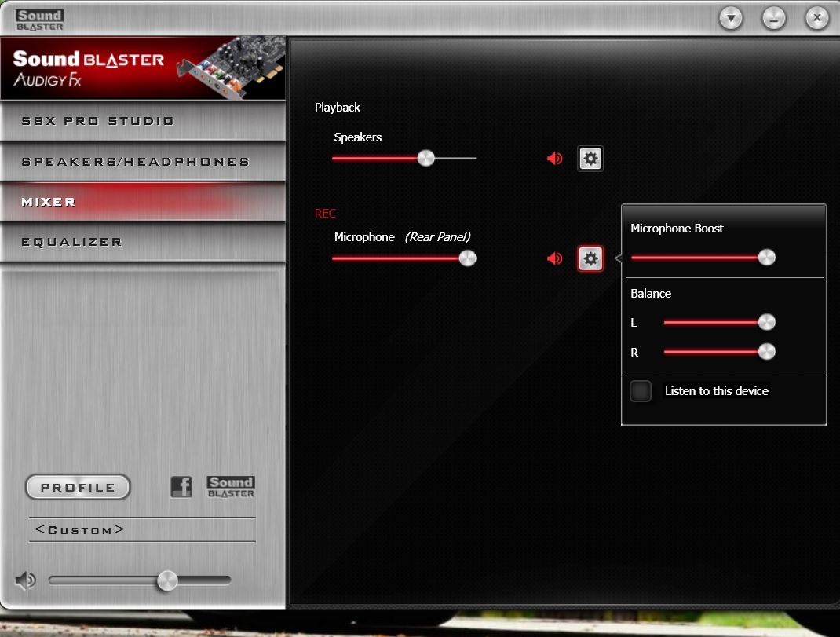Select the Mixer section
Viewport: 840px width, 637px height.
point(143,202)
